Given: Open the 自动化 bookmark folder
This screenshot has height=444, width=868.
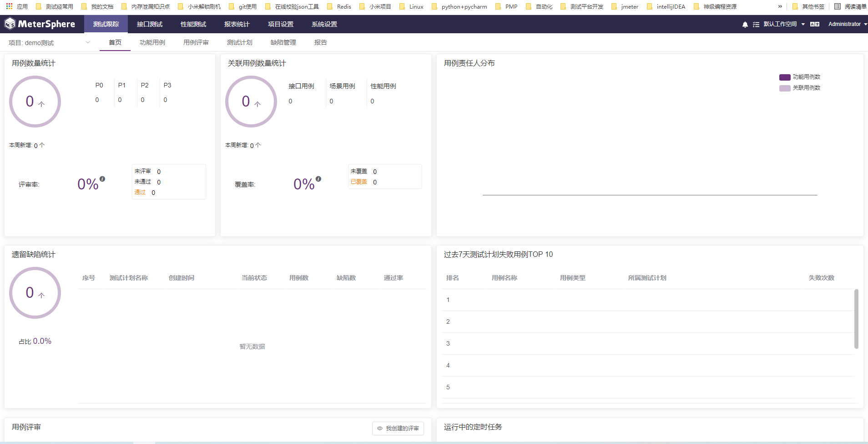Looking at the screenshot, I should pos(539,6).
